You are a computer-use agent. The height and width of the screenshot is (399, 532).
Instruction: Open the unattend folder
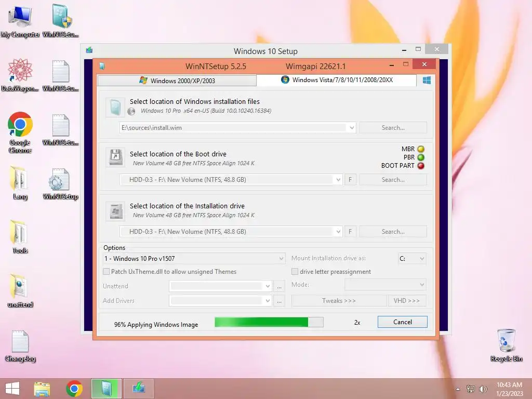tap(20, 291)
